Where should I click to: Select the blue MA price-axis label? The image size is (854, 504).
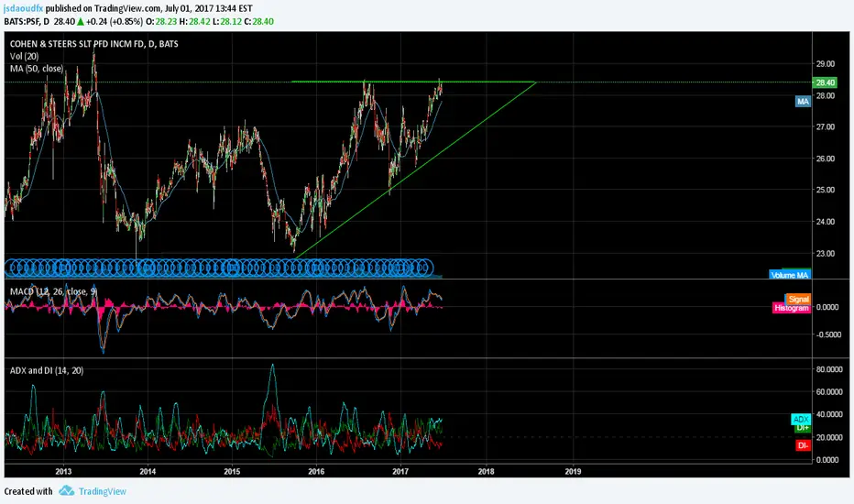803,102
